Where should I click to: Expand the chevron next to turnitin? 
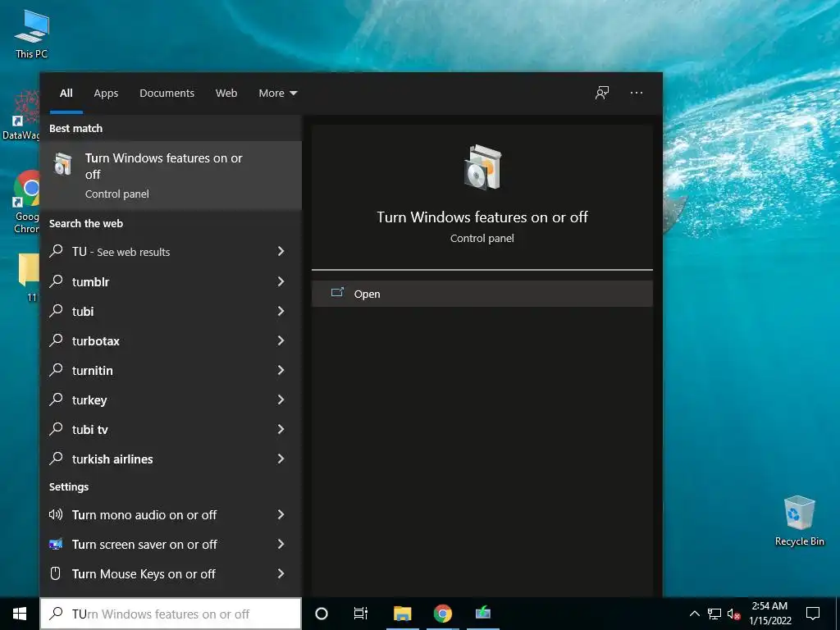pyautogui.click(x=281, y=370)
